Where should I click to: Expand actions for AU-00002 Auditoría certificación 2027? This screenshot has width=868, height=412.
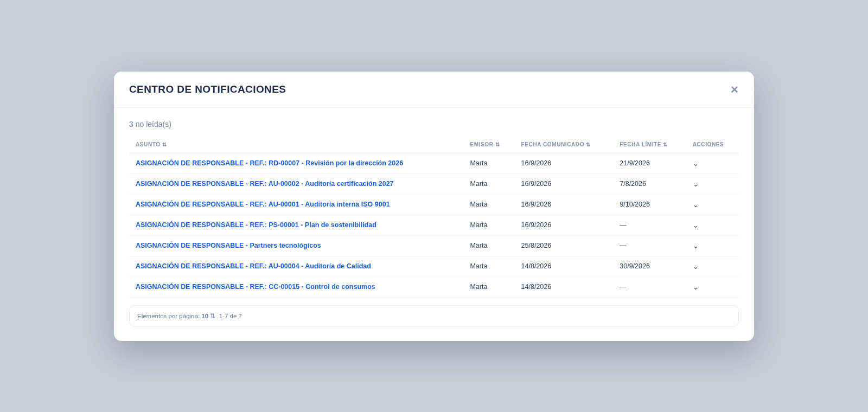coord(695,184)
